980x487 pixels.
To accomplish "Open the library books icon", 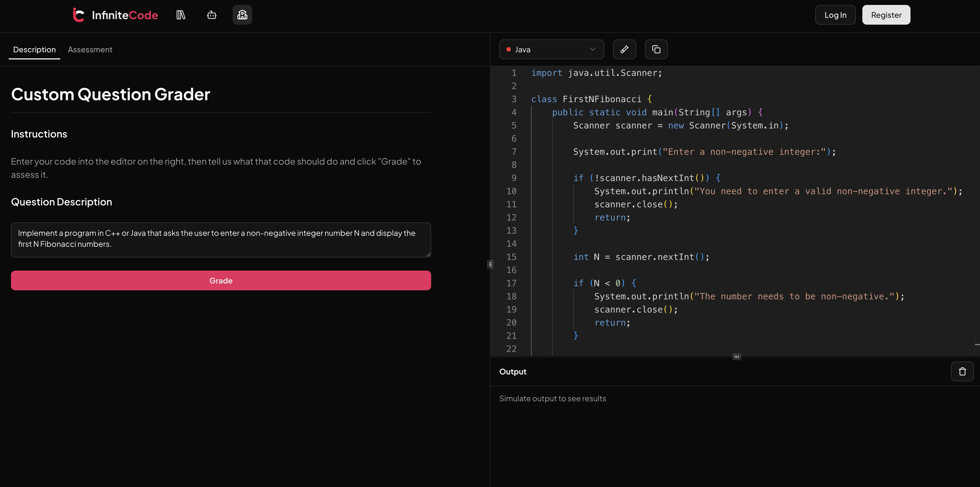I will [181, 15].
